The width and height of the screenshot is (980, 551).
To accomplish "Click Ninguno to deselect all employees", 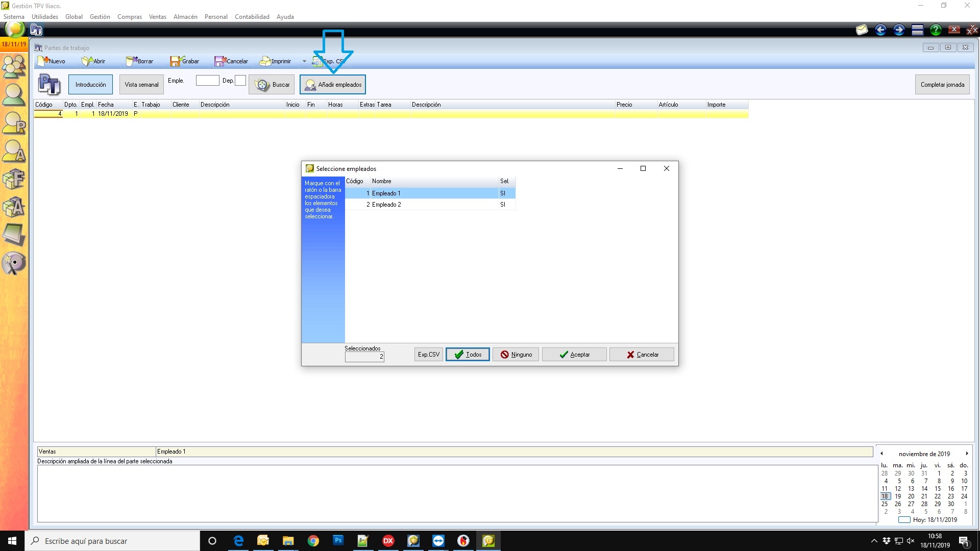I will pos(516,355).
